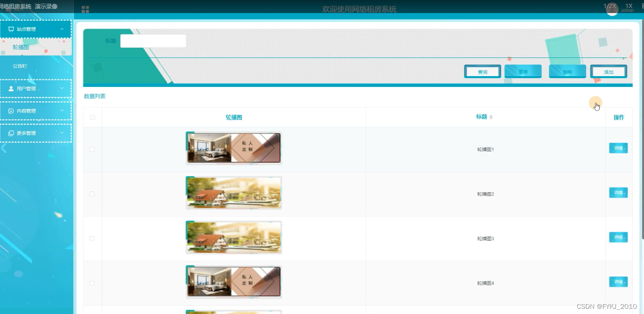This screenshot has height=314, width=644.
Task: Click the 重置 reset button
Action: coord(523,71)
